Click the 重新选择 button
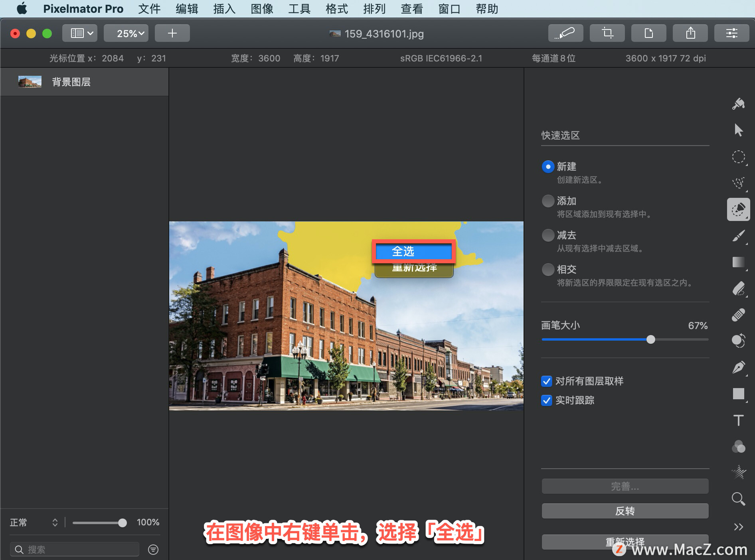The width and height of the screenshot is (755, 560). click(624, 542)
